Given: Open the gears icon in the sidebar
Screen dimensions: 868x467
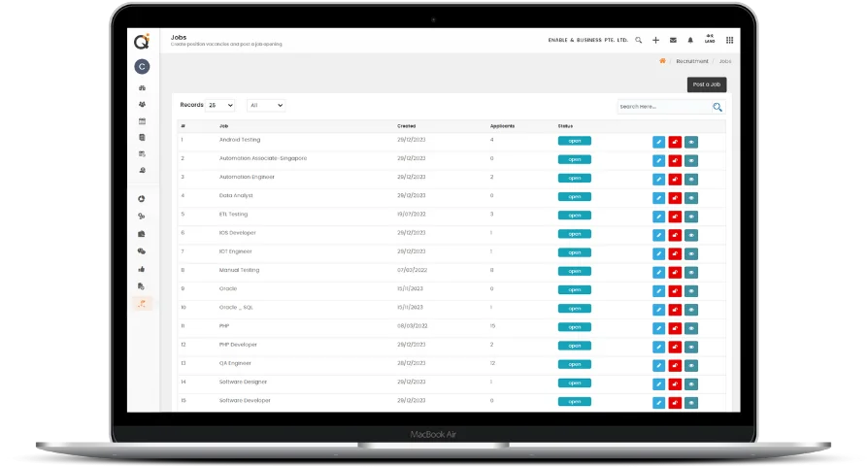Looking at the screenshot, I should pos(142,217).
